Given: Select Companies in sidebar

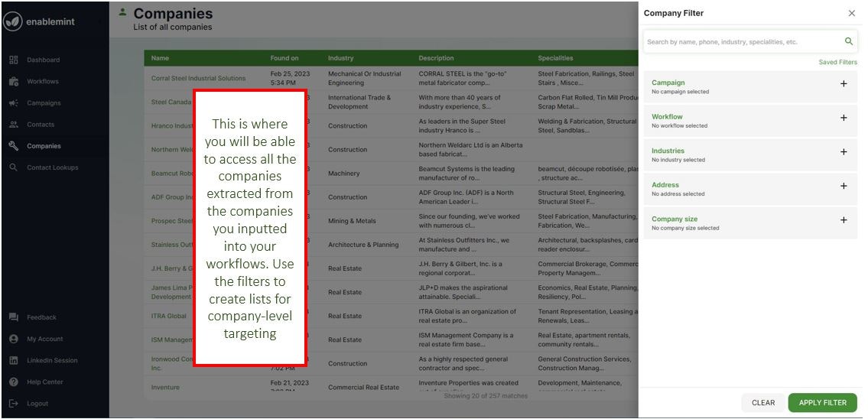Looking at the screenshot, I should tap(44, 146).
